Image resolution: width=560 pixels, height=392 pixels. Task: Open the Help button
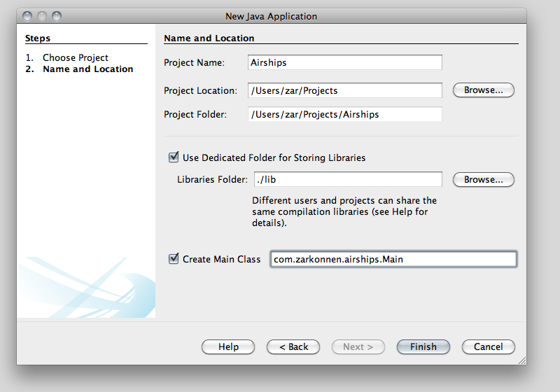click(x=228, y=346)
